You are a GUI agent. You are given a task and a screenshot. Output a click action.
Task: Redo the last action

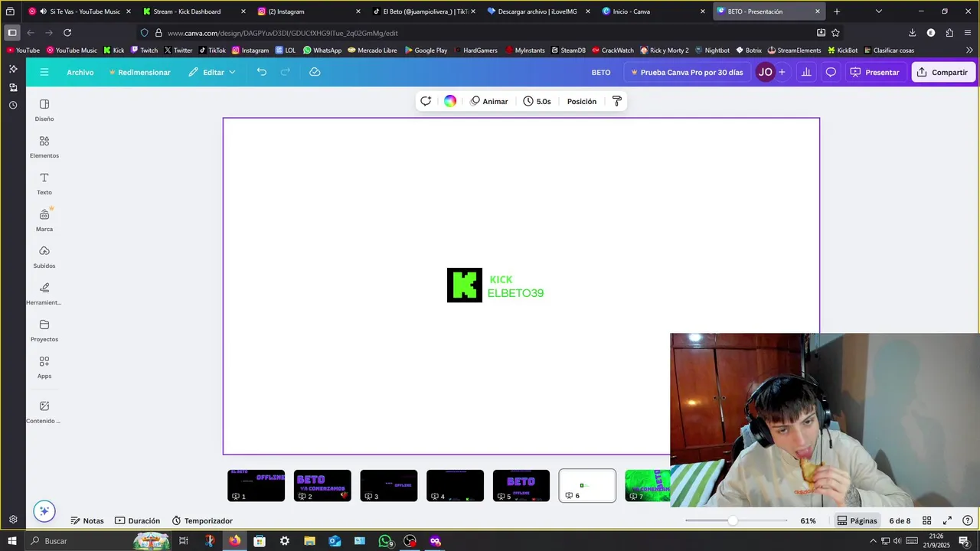[286, 72]
